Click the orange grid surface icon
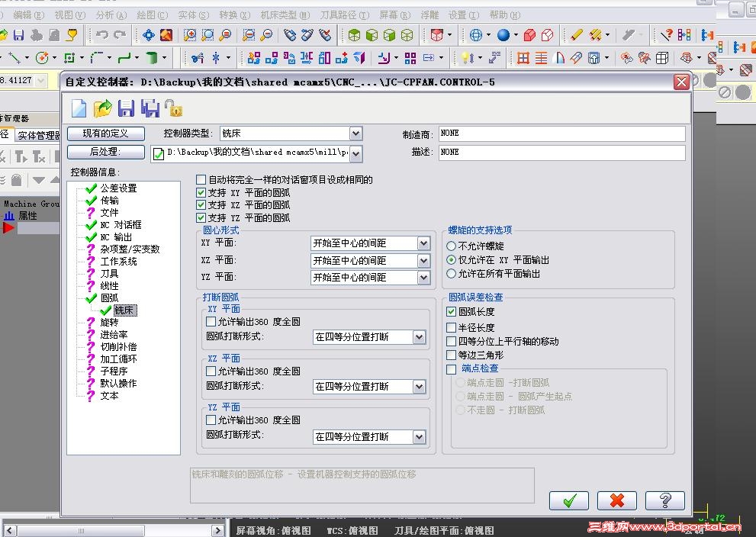 523,58
